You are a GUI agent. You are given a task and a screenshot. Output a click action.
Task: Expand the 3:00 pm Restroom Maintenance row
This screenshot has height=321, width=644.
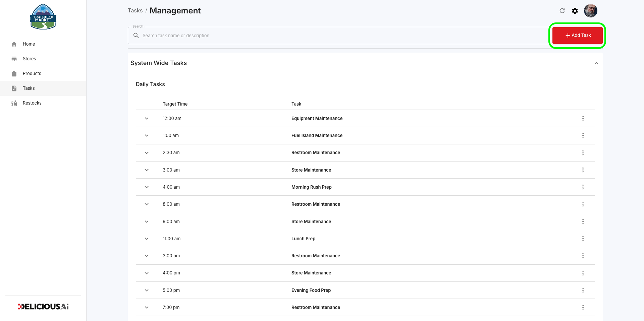coord(147,256)
